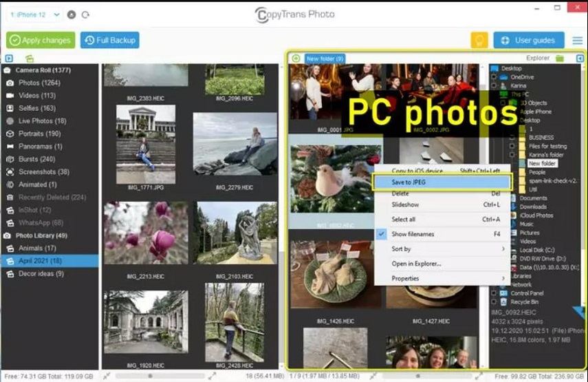Open the hamburger menu icon
The height and width of the screenshot is (382, 588).
click(x=578, y=41)
